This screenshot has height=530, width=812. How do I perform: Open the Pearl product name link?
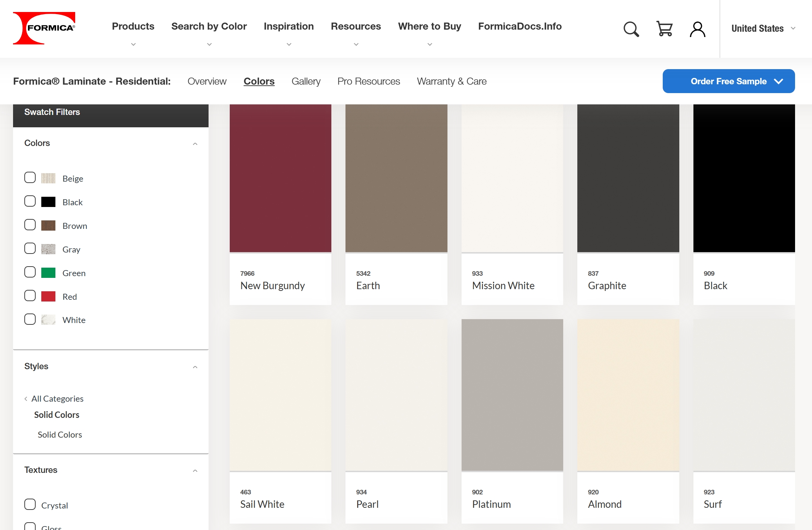pyautogui.click(x=367, y=504)
